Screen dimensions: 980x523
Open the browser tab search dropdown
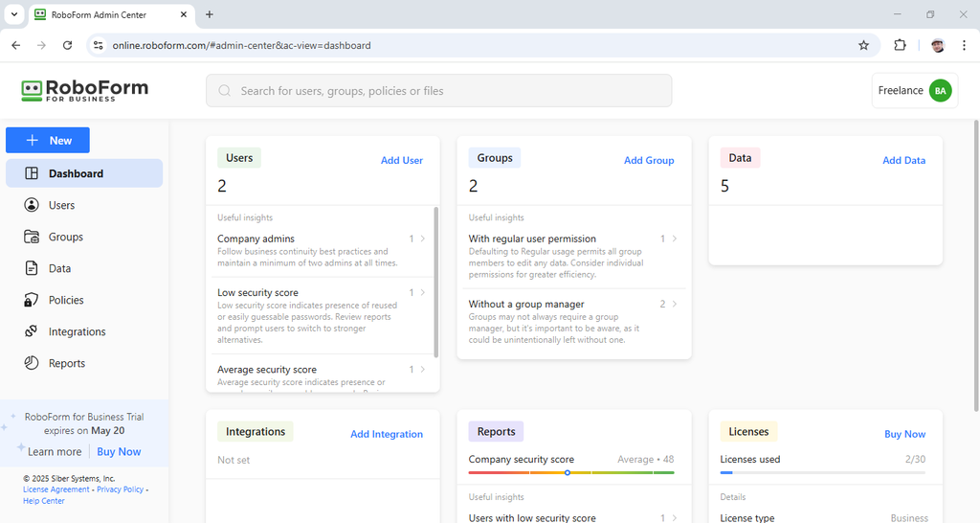pyautogui.click(x=14, y=14)
